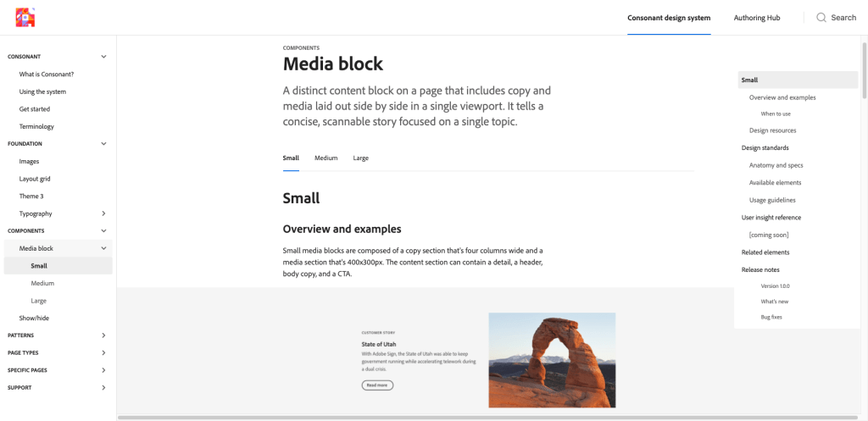Click the Search magnifier icon
Viewport: 868px width, 421px height.
point(821,18)
